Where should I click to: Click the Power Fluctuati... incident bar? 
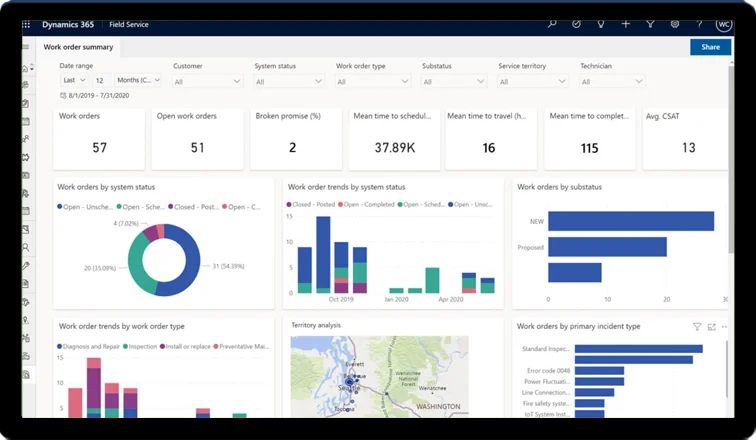coord(599,382)
